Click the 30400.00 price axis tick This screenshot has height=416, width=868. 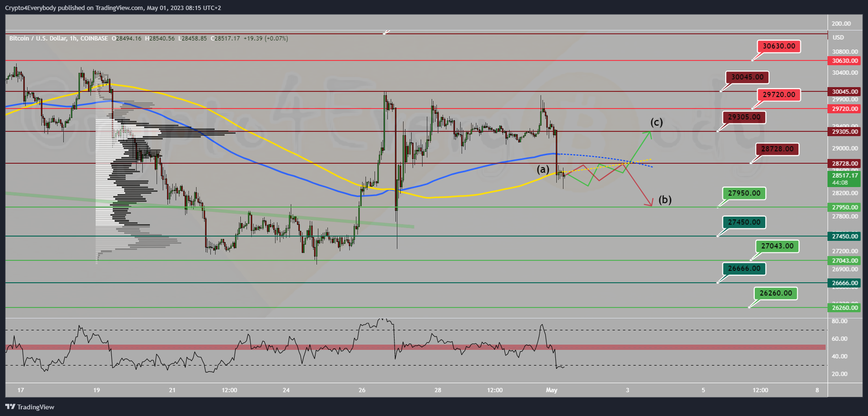[845, 73]
